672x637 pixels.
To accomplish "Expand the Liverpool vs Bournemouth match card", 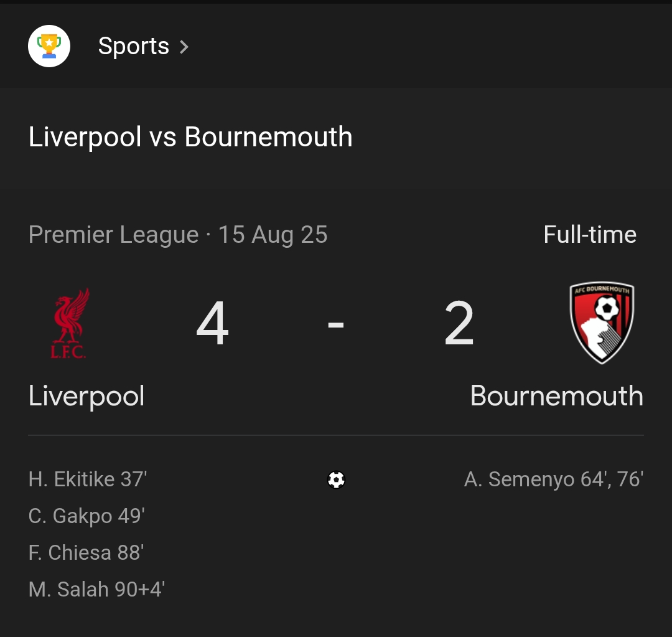I will tap(190, 137).
